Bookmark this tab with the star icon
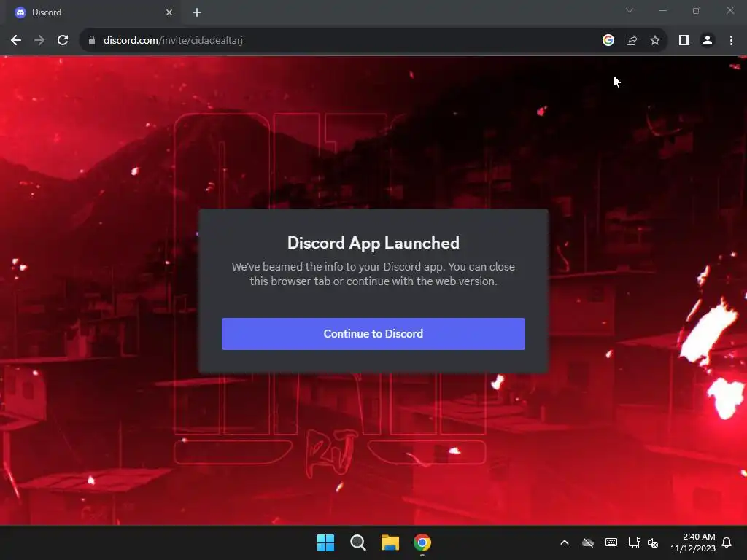The width and height of the screenshot is (747, 560). coord(655,41)
